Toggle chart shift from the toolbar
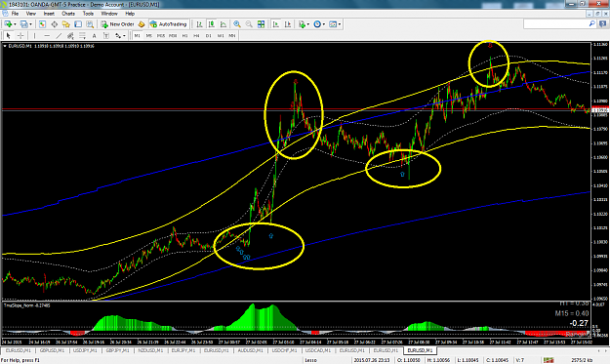 288,24
